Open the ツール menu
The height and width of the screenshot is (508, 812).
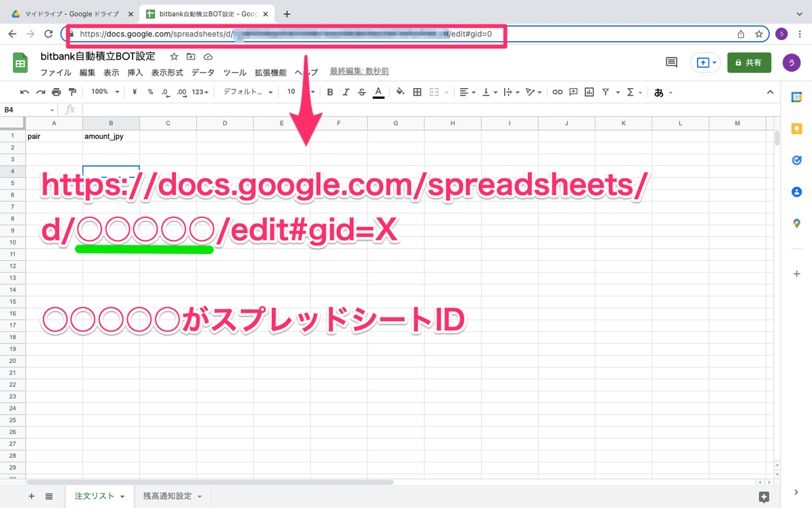[235, 72]
